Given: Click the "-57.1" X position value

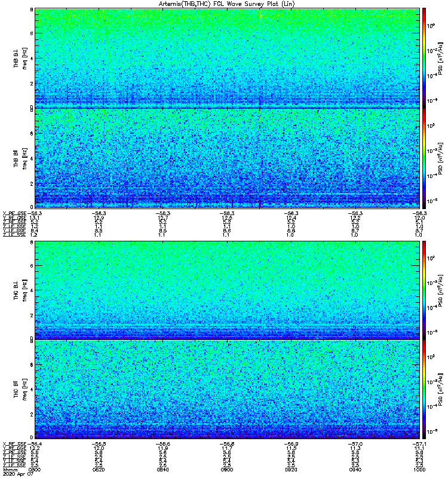Looking at the screenshot, I should pos(419,444).
